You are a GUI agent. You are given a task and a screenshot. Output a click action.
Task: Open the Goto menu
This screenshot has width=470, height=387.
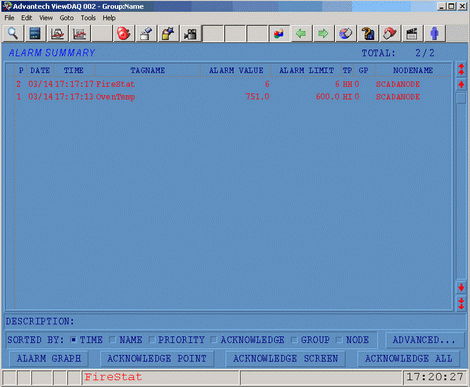66,18
